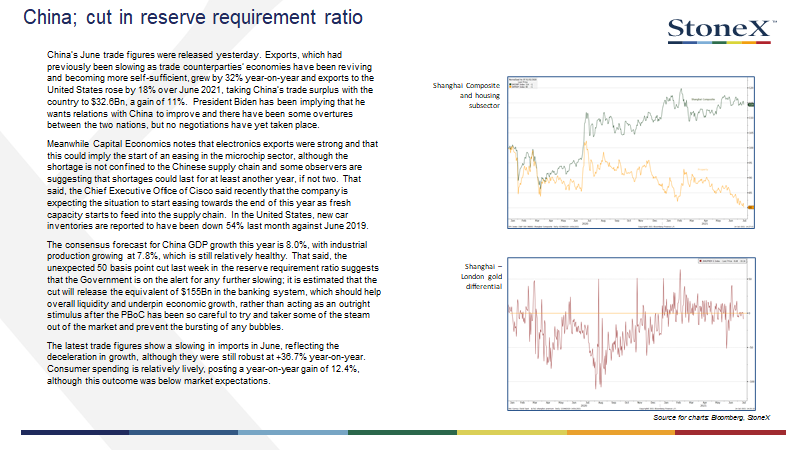Click the 'Shanghai – London gold differential' label
The image size is (800, 450).
tap(482, 277)
